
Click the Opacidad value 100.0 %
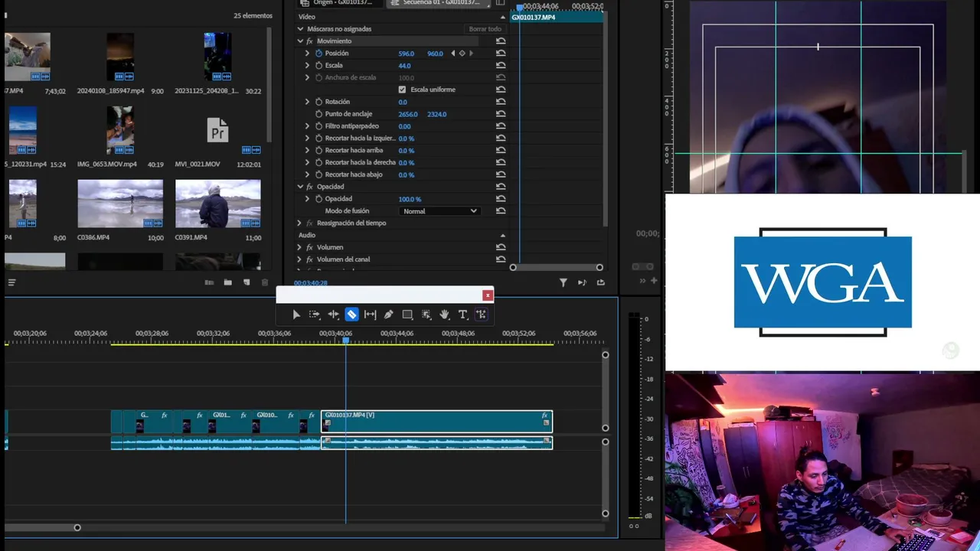point(410,199)
